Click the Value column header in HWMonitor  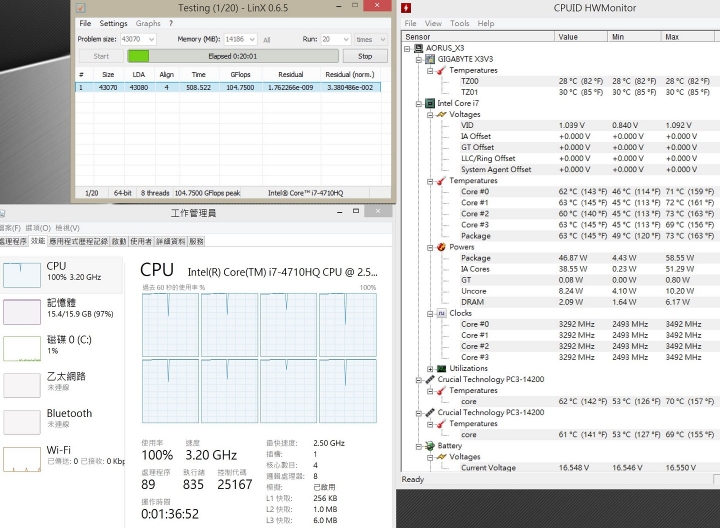click(580, 37)
